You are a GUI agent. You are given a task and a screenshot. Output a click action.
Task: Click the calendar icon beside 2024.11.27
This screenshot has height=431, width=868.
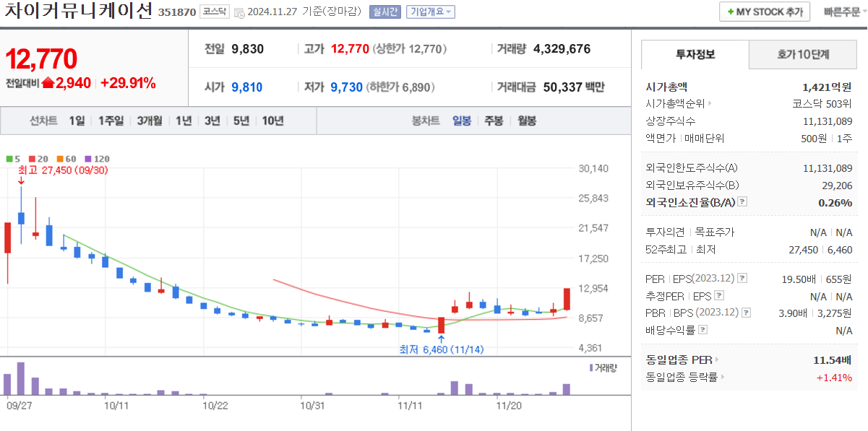coord(239,12)
